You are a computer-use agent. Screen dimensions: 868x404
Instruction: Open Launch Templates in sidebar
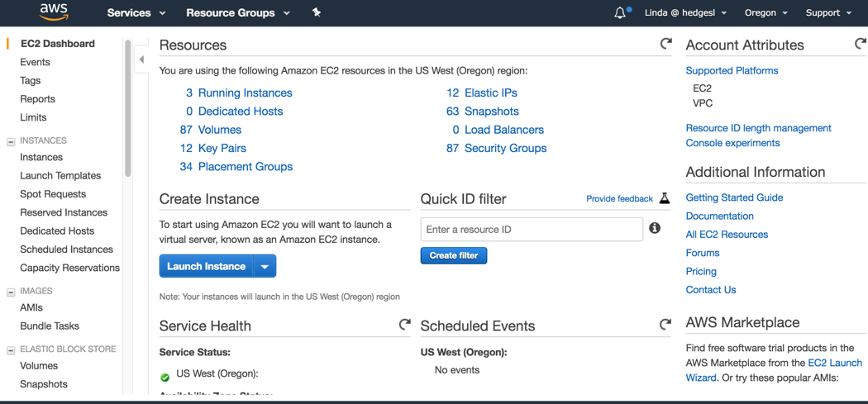click(x=60, y=176)
